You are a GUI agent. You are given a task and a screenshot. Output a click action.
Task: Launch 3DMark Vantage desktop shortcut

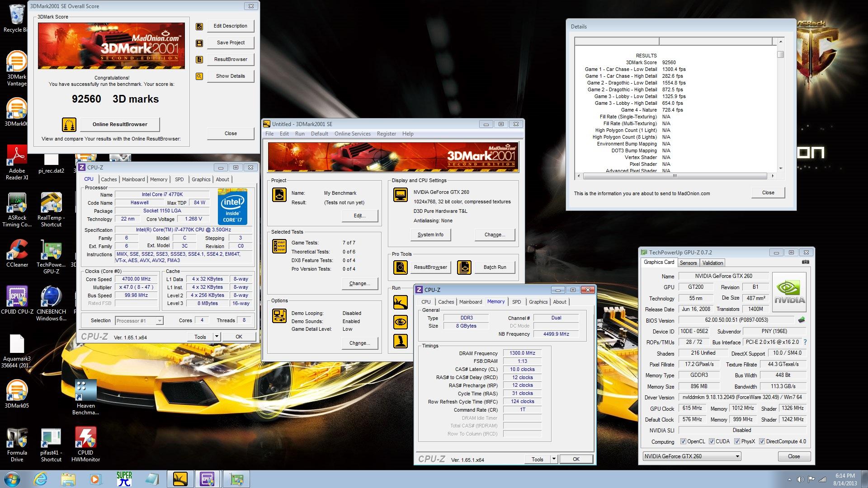pos(17,68)
